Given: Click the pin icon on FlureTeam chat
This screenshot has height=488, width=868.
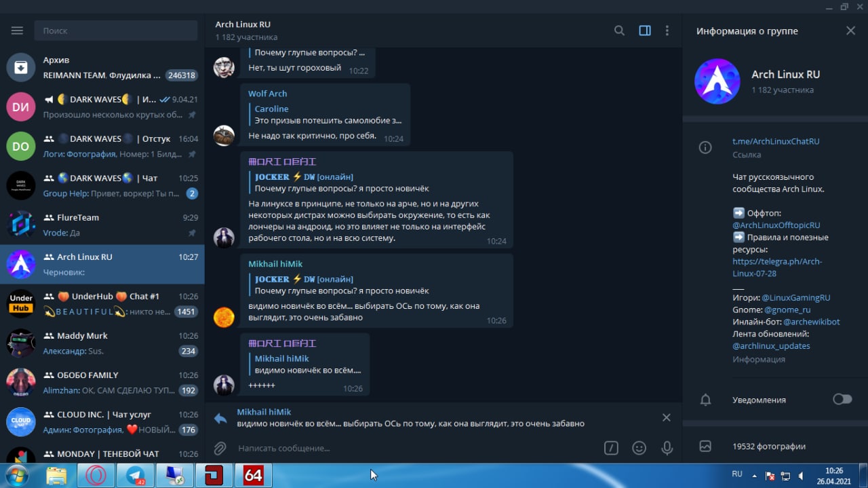Looking at the screenshot, I should click(192, 233).
